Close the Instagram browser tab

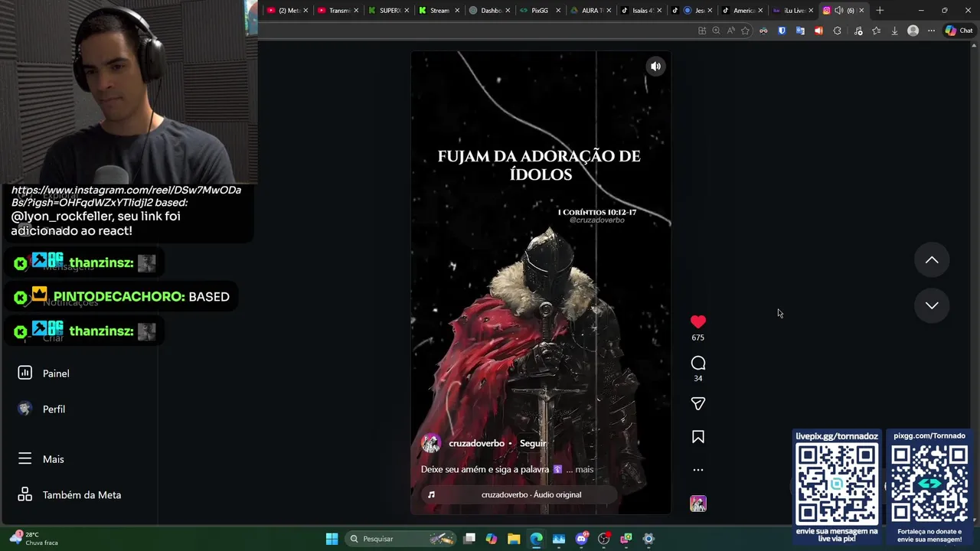[861, 10]
